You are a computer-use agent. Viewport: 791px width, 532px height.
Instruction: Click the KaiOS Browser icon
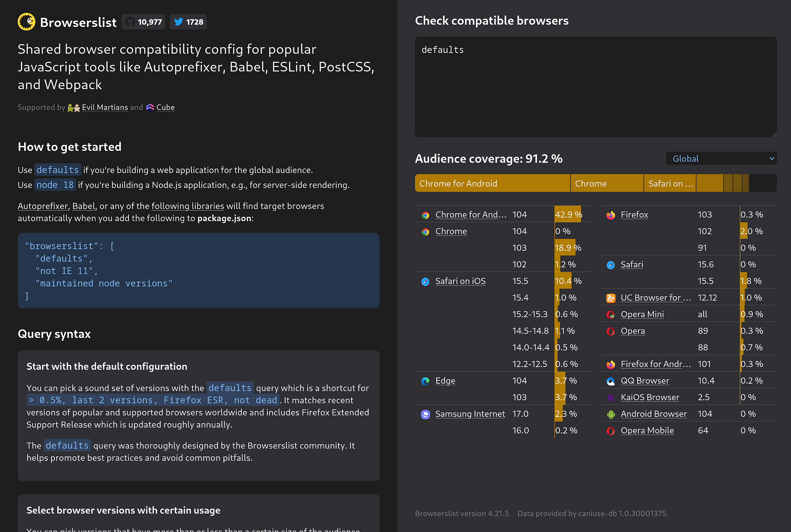pyautogui.click(x=611, y=398)
